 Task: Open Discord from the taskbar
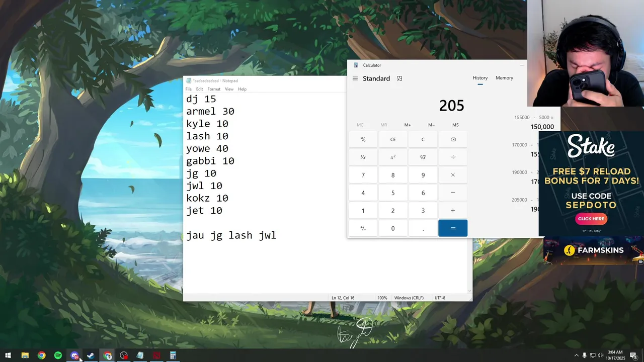pyautogui.click(x=74, y=355)
